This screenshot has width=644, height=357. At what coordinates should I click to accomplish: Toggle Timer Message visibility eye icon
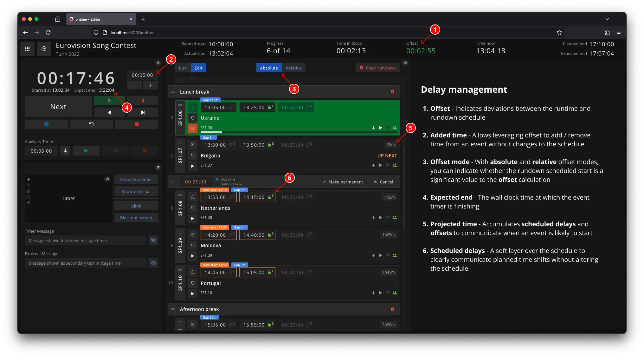click(153, 240)
